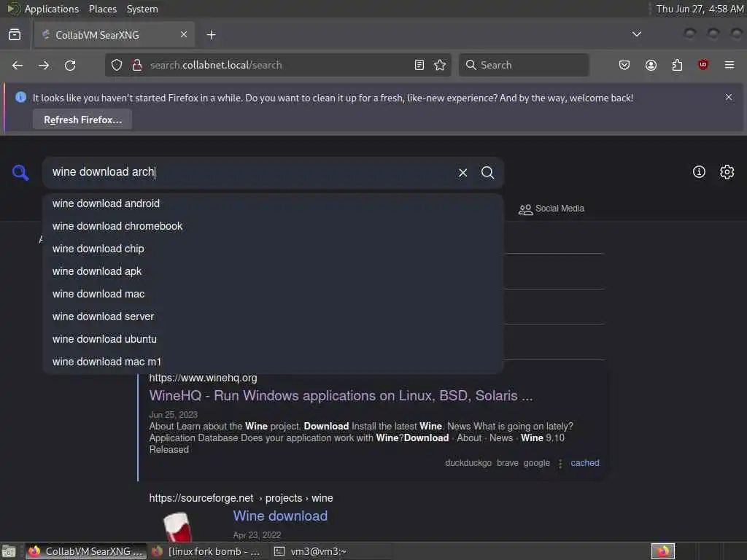Open the Places menu
Screen dimensions: 747x560
(x=102, y=9)
